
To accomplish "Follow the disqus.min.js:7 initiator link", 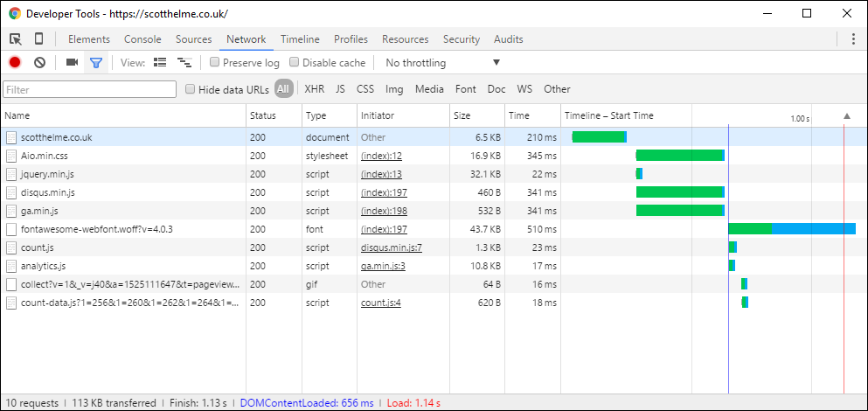I will click(x=391, y=247).
